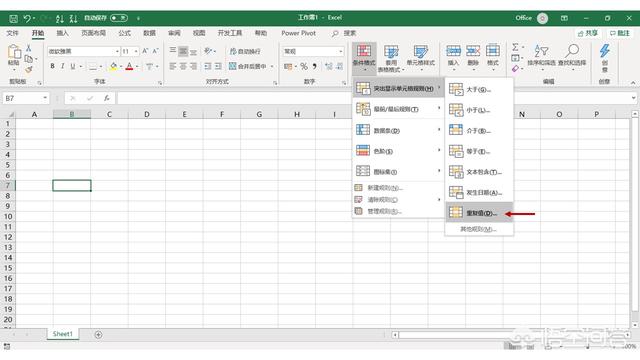Screen dimensions: 640x360
Task: Increase font size with larger A icon
Action: coord(145,51)
